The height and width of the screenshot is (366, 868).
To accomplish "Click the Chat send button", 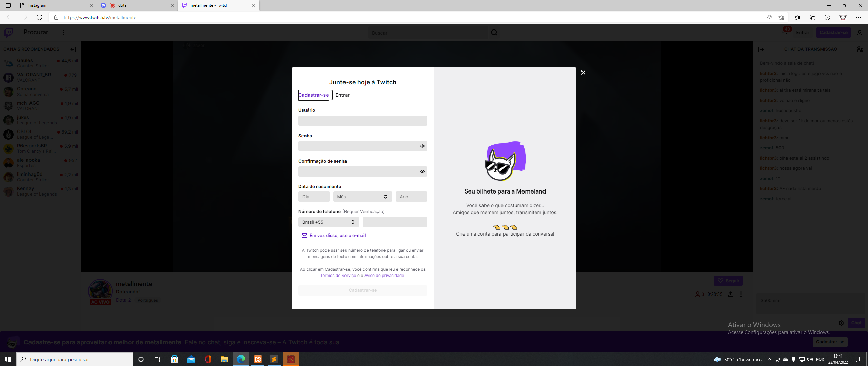I will [x=856, y=323].
